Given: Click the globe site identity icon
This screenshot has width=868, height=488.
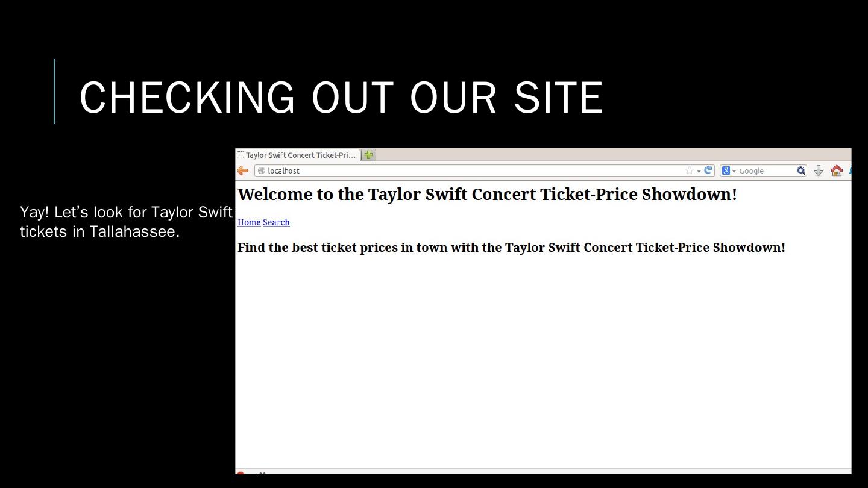Looking at the screenshot, I should tap(262, 170).
